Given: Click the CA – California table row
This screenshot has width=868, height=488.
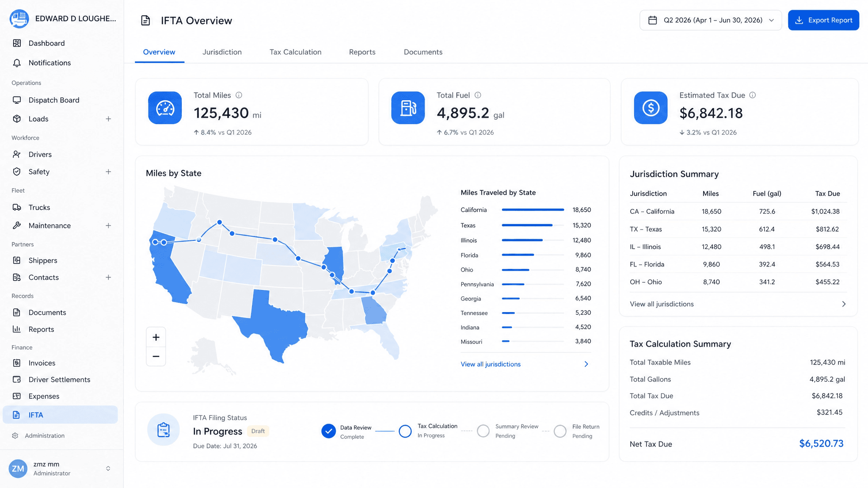Looking at the screenshot, I should 738,211.
